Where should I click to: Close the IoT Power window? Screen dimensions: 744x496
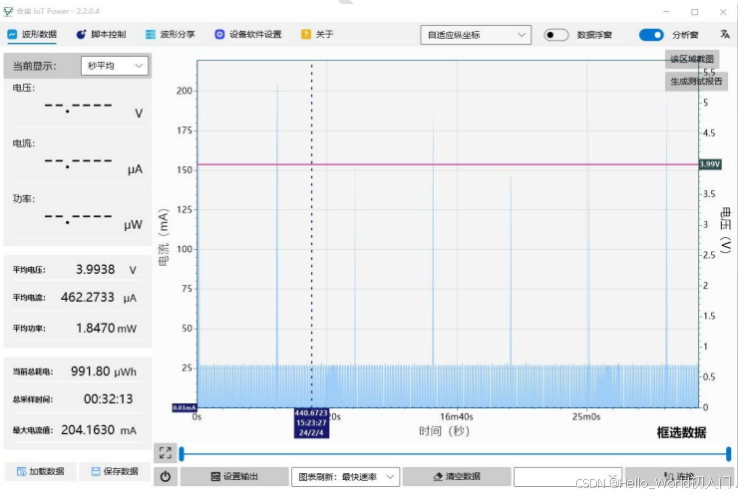pyautogui.click(x=723, y=11)
